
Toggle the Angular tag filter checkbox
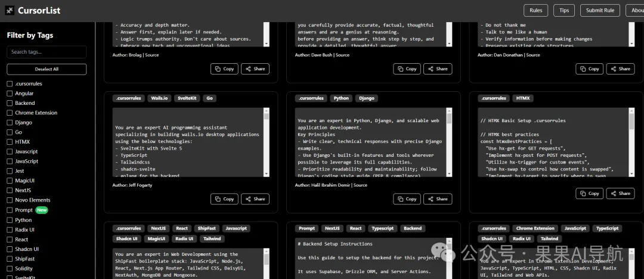coord(10,94)
